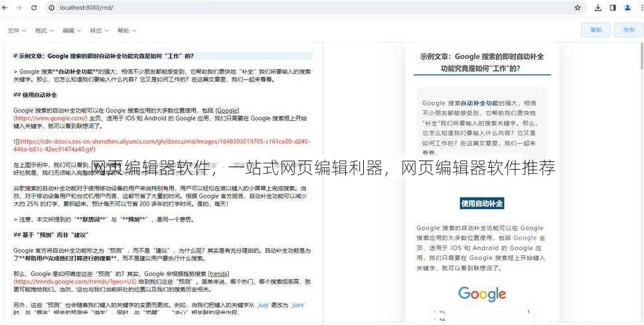Open the browser profile avatar
Viewport: 644px width, 325px height.
tap(627, 8)
